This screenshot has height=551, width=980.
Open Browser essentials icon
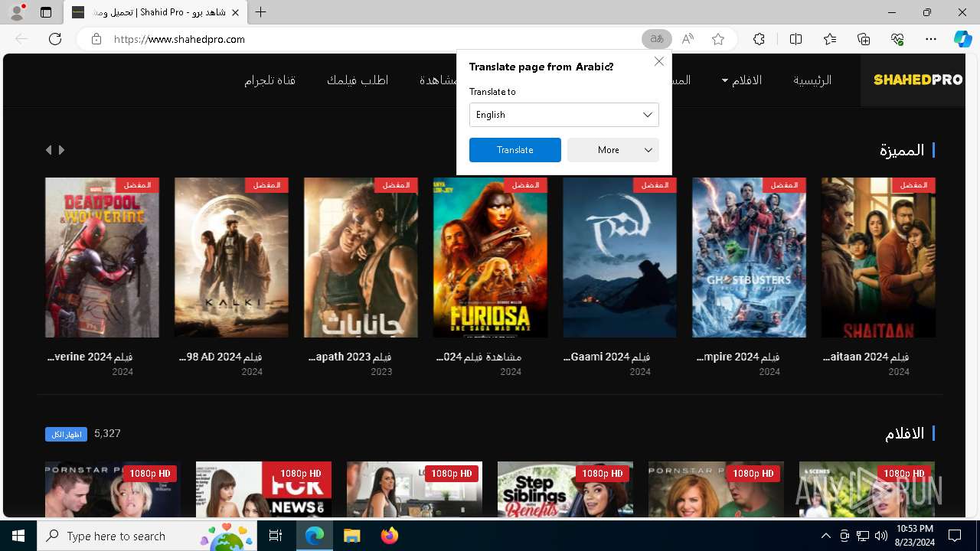pyautogui.click(x=897, y=39)
